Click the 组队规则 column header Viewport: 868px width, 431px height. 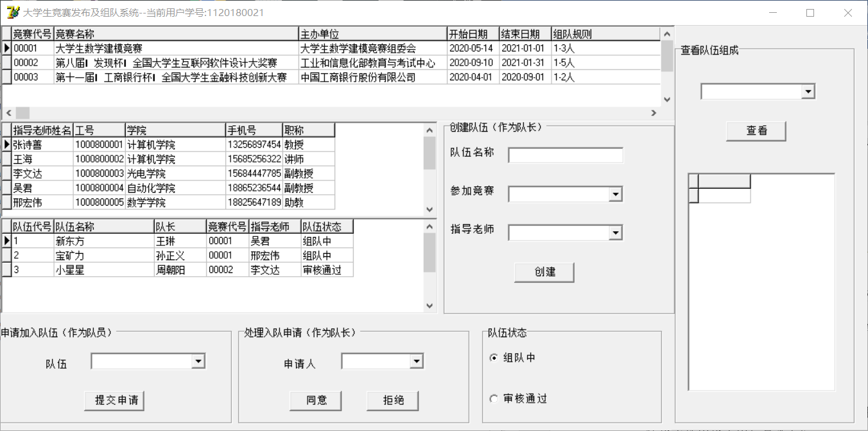pyautogui.click(x=605, y=34)
